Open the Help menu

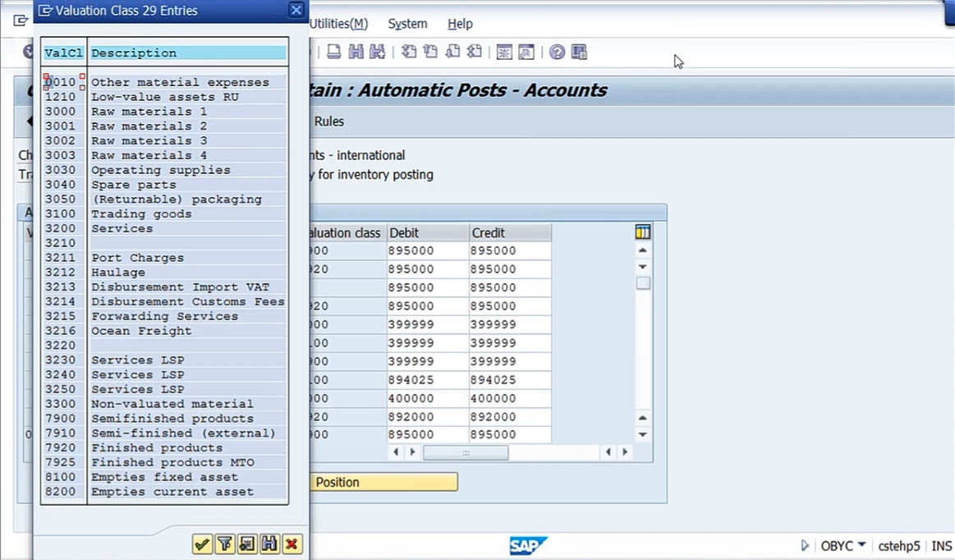click(x=460, y=24)
